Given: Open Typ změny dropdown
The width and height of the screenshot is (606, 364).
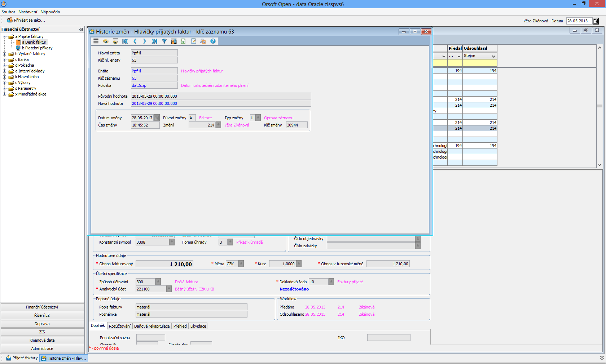Looking at the screenshot, I should (258, 118).
